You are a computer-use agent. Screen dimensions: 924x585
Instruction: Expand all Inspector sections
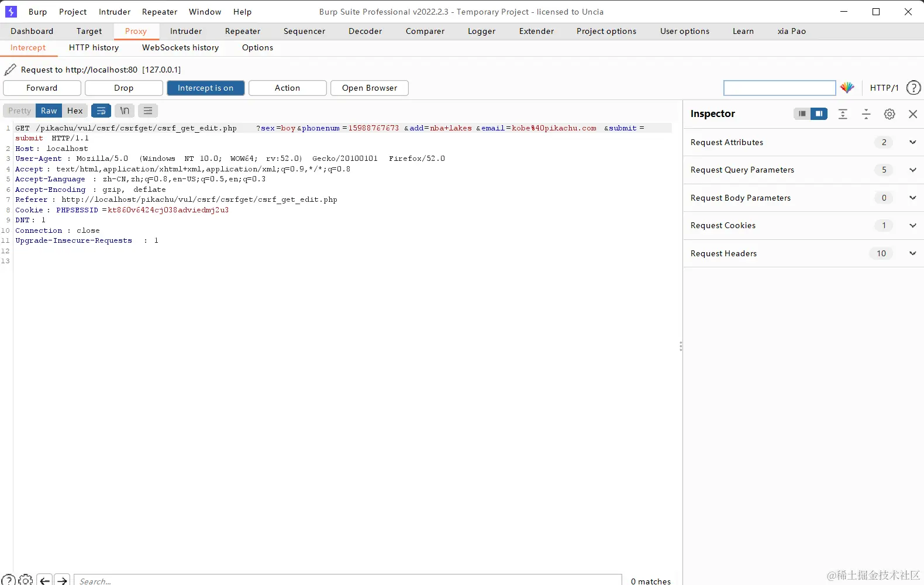click(x=843, y=114)
